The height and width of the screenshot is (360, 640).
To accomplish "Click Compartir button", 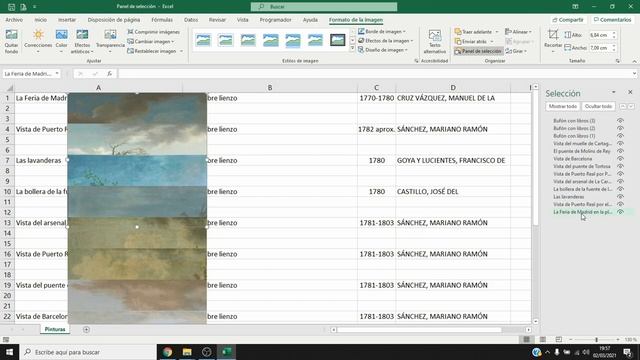I will (x=568, y=20).
